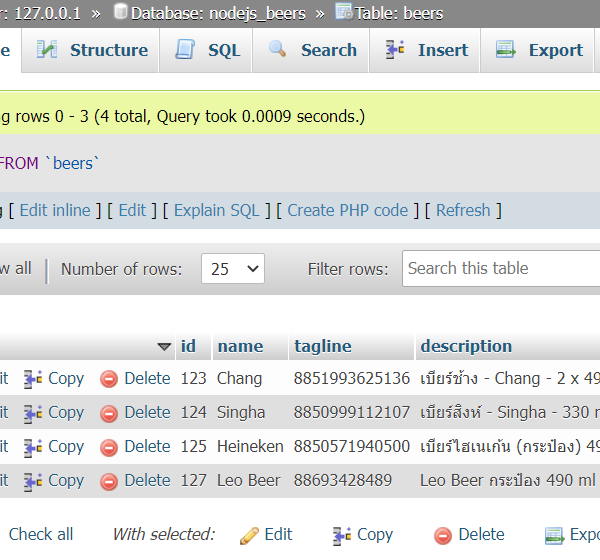This screenshot has width=600, height=560.
Task: Expand column options triangle before id
Action: point(164,347)
